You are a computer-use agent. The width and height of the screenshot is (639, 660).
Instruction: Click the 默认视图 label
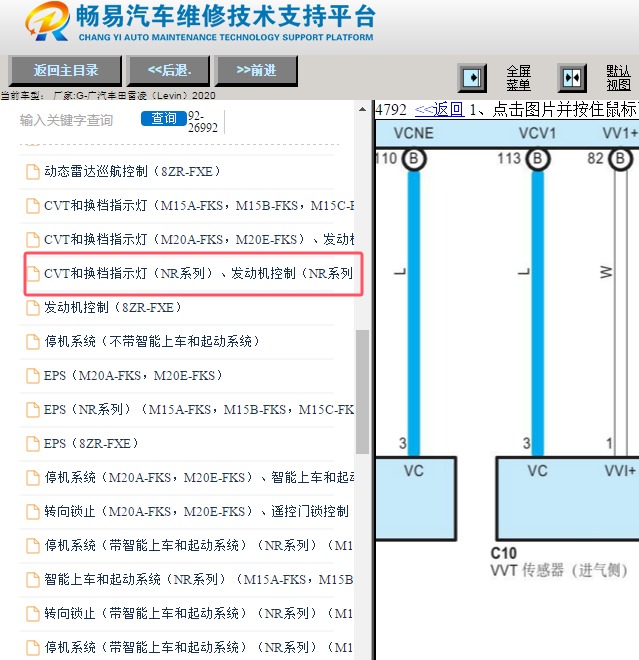tap(618, 78)
